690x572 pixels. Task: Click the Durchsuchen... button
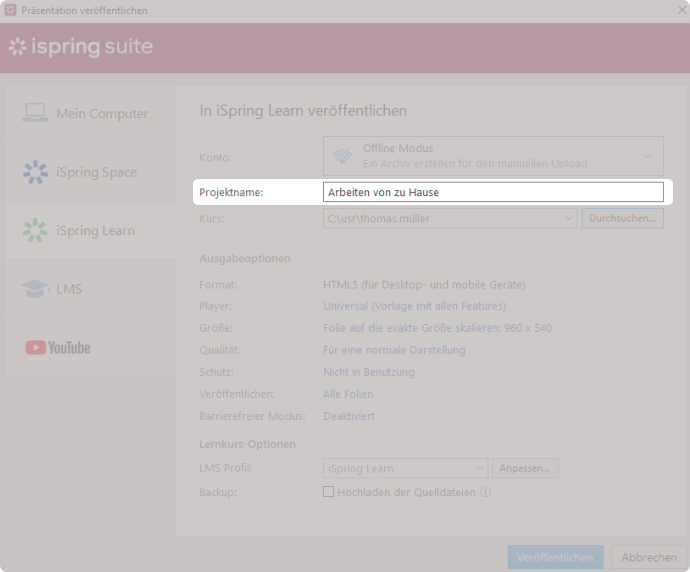(622, 218)
